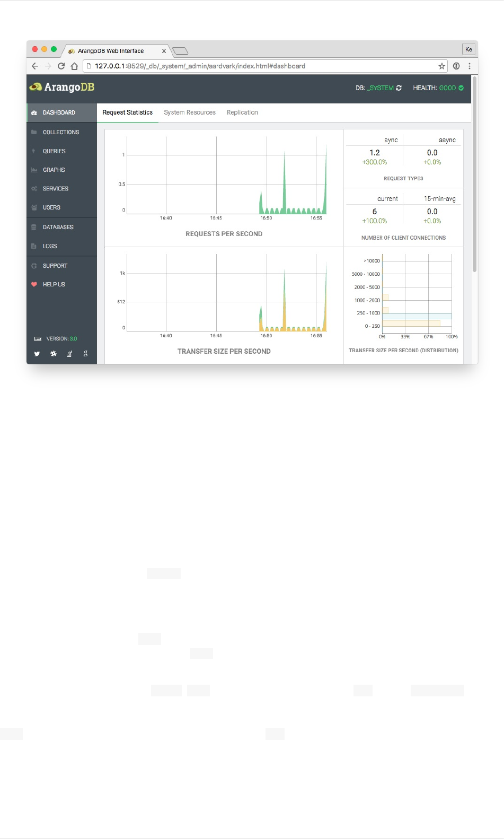Click the browser back arrow

tap(35, 66)
